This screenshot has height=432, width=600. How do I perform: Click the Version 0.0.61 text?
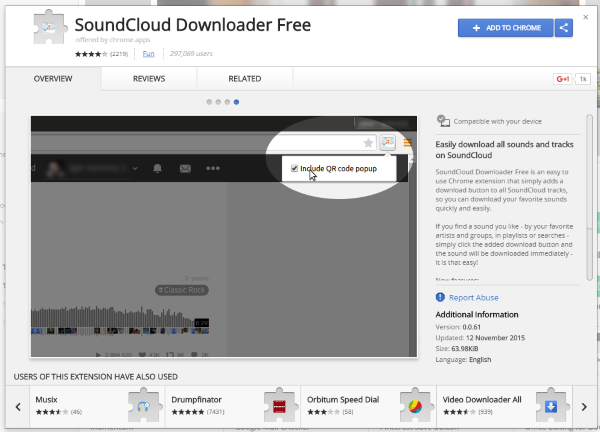pos(458,327)
